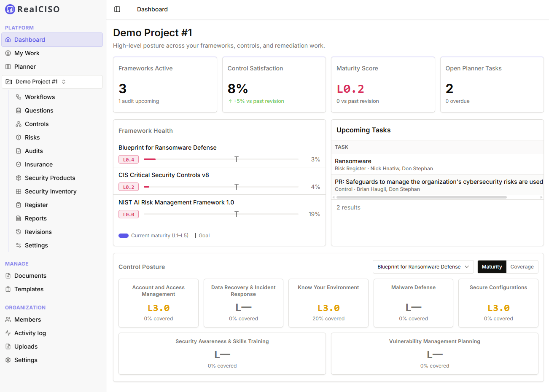Open the Malware Defense card
Screen dimensions: 549x392
pos(413,303)
